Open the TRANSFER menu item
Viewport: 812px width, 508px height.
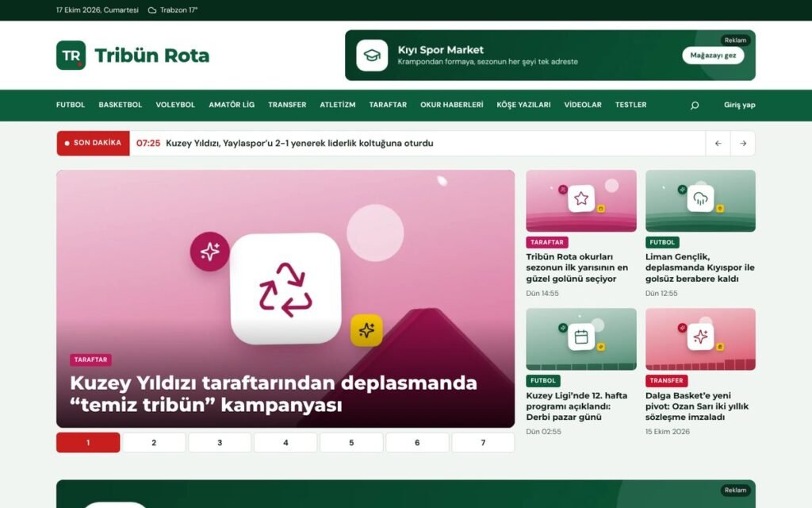pyautogui.click(x=287, y=105)
